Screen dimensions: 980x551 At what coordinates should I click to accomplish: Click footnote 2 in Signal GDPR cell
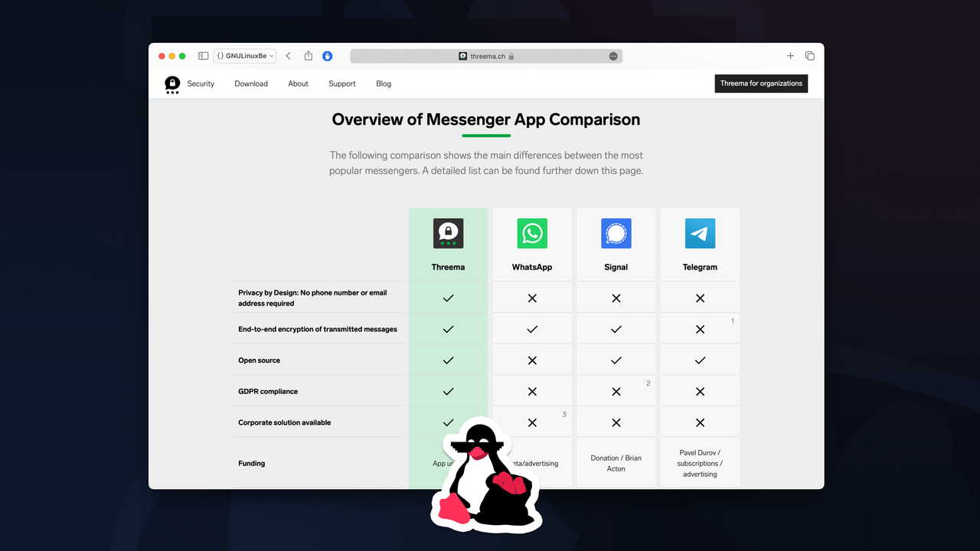point(648,383)
